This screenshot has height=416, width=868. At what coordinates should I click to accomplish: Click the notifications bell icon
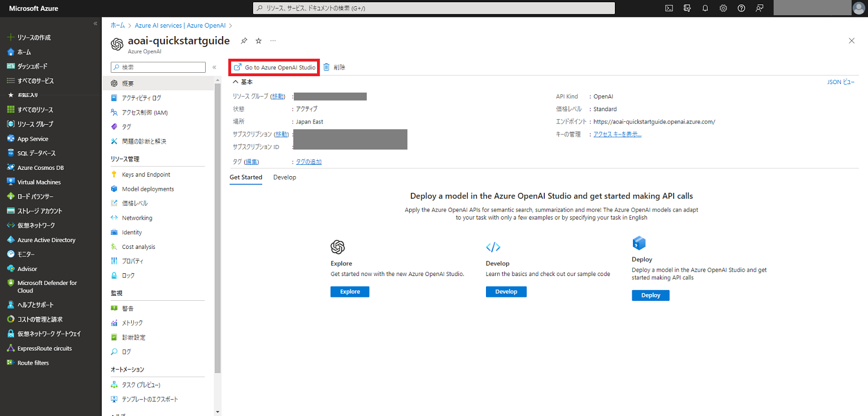click(705, 8)
